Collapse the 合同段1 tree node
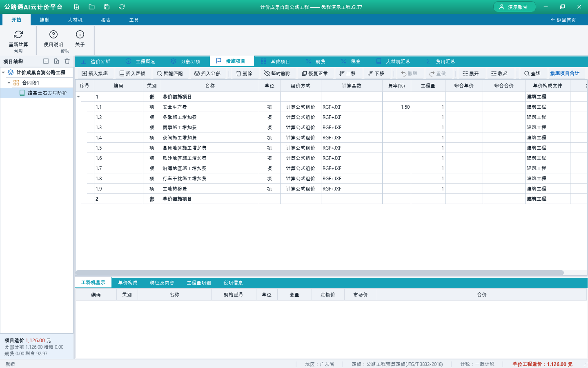 coord(9,83)
